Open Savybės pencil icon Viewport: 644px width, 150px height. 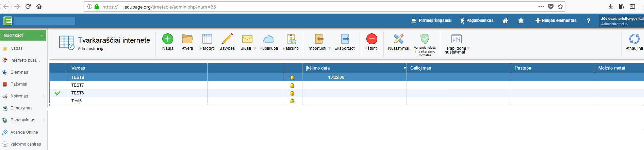[x=227, y=39]
